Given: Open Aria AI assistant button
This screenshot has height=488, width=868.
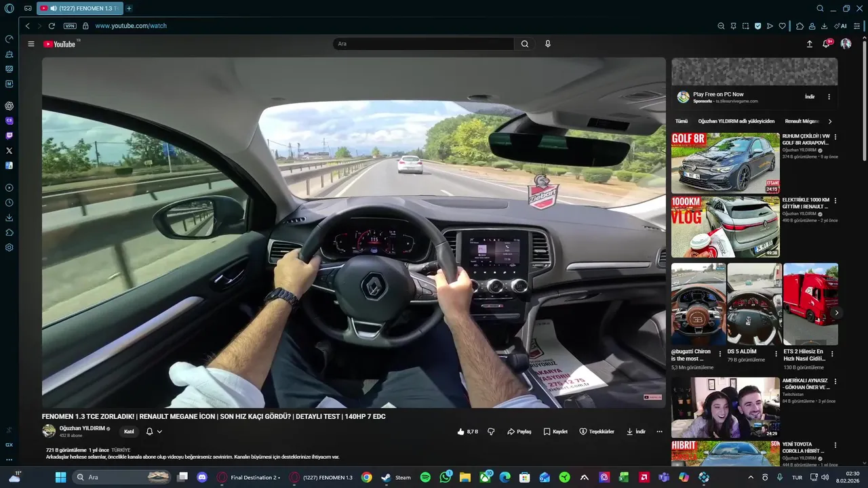Looking at the screenshot, I should pyautogui.click(x=840, y=26).
